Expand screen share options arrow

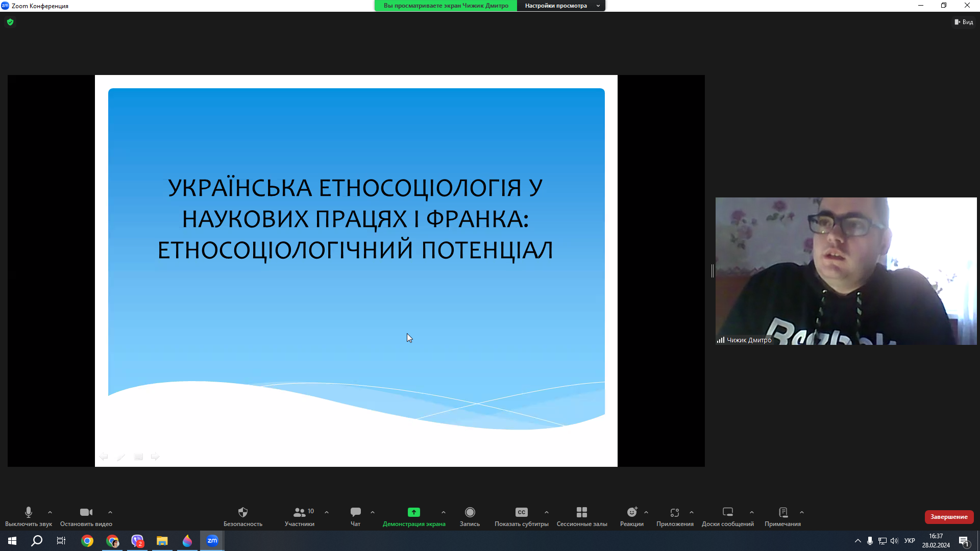tap(444, 512)
